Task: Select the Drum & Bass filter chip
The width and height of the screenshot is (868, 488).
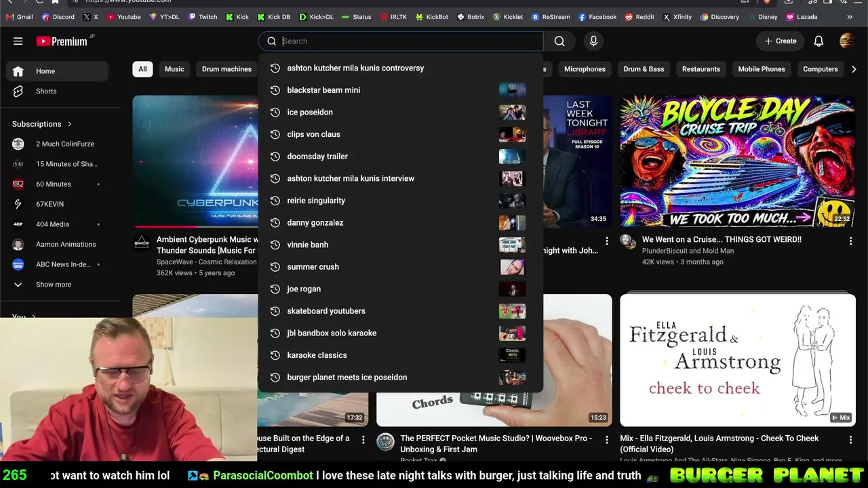Action: tap(644, 69)
